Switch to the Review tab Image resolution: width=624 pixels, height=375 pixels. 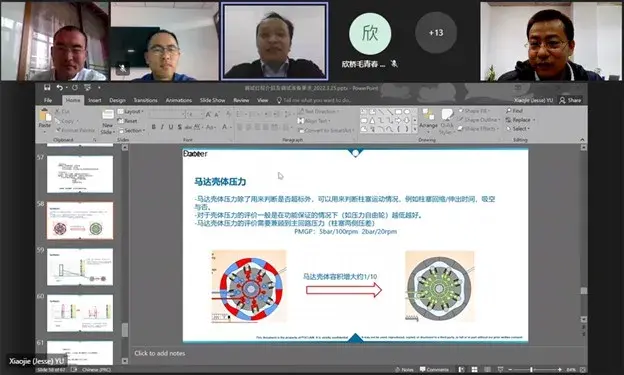(241, 100)
